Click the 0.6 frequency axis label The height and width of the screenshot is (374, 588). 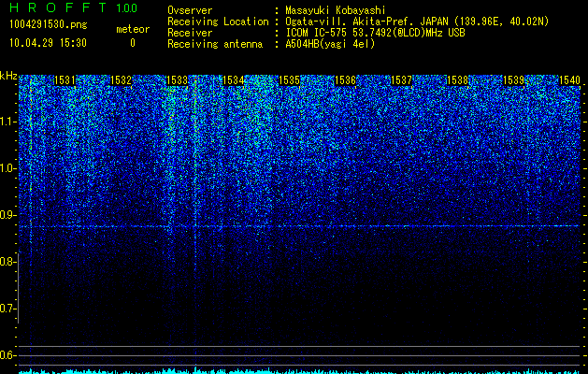point(7,355)
